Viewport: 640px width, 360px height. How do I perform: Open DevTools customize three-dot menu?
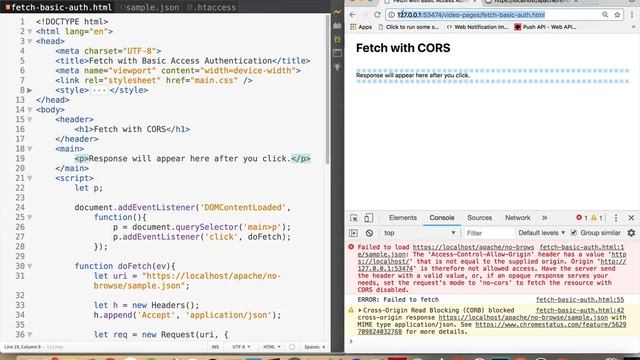click(616, 218)
